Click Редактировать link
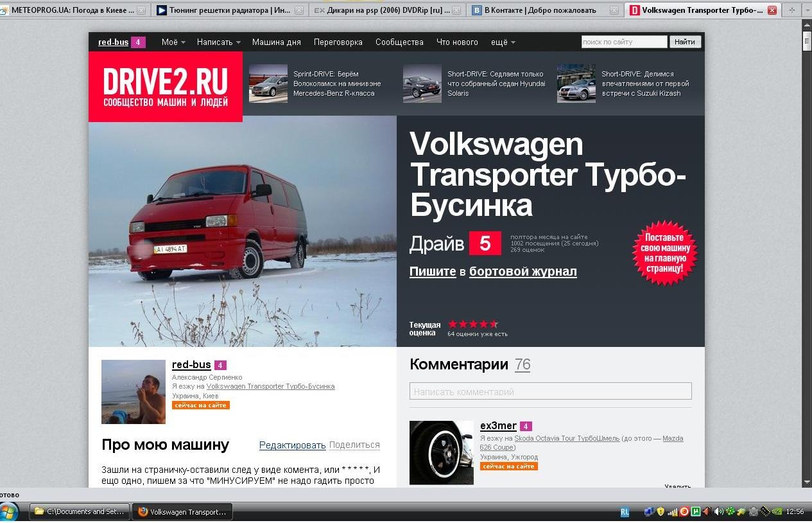Image resolution: width=812 pixels, height=523 pixels. click(x=293, y=445)
